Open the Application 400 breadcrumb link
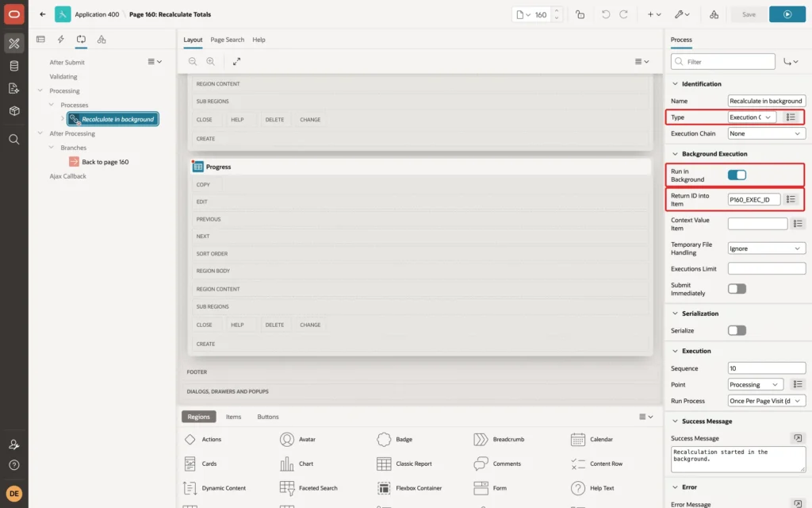Viewport: 812px width, 508px height. [97, 14]
